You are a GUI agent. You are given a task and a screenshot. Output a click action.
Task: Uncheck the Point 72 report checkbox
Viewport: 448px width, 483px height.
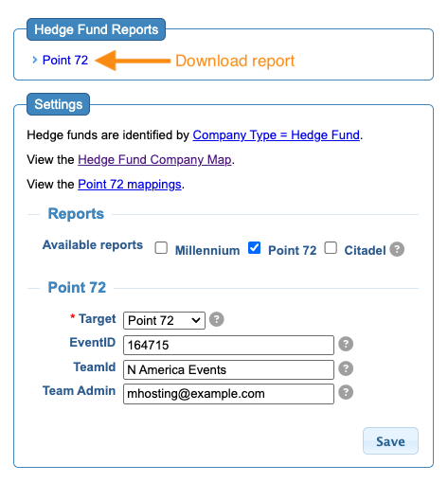pos(254,248)
